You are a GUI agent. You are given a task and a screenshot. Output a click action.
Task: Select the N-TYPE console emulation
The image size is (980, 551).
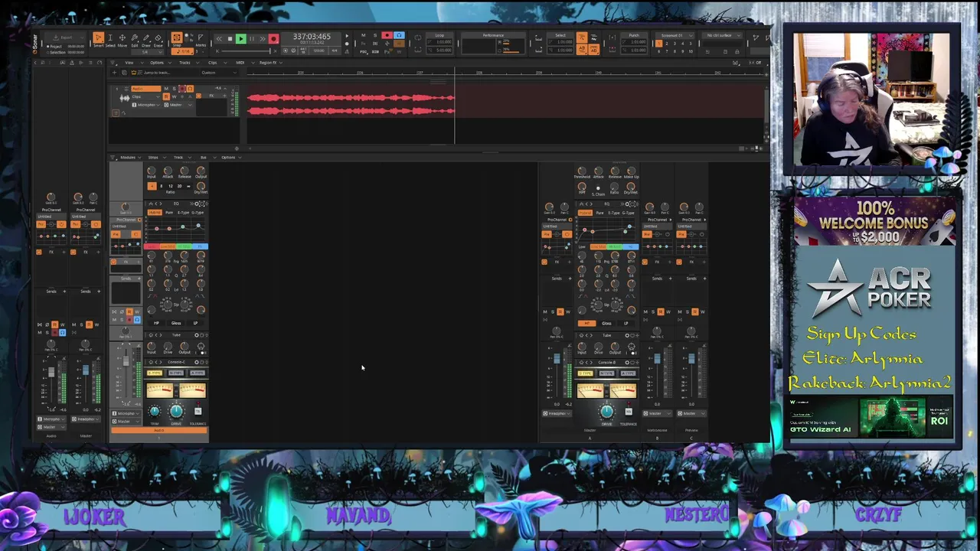tap(176, 373)
